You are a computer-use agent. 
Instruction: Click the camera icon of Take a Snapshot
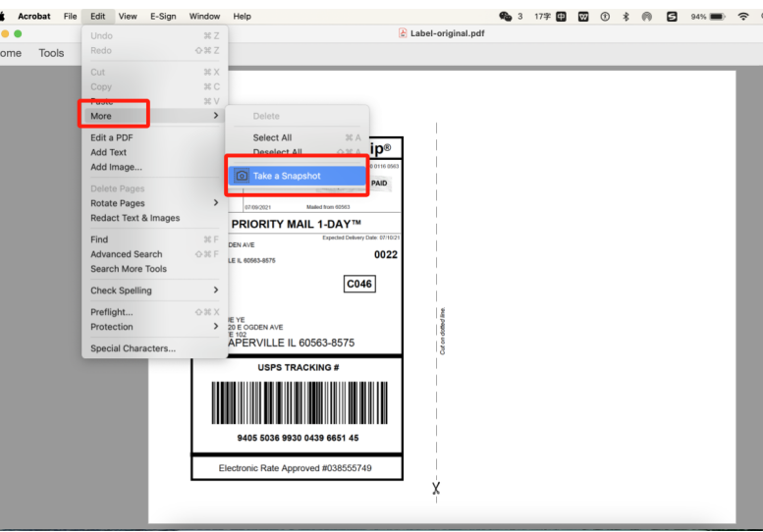coord(242,176)
